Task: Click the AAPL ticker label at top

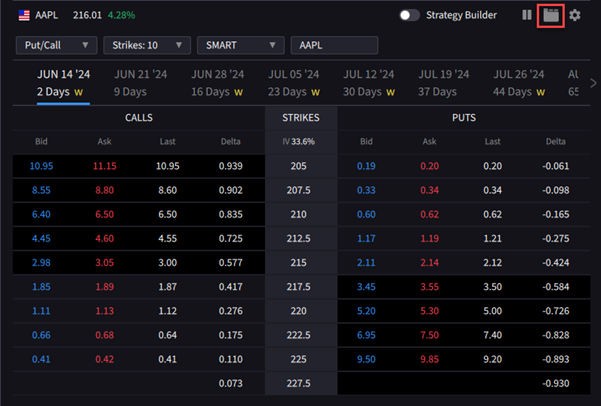Action: [x=47, y=15]
